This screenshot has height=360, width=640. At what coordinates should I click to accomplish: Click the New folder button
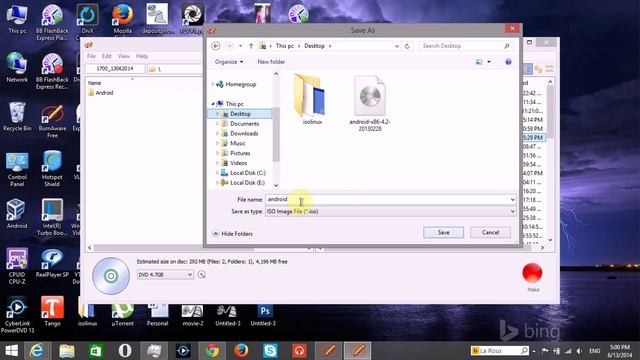[x=271, y=62]
